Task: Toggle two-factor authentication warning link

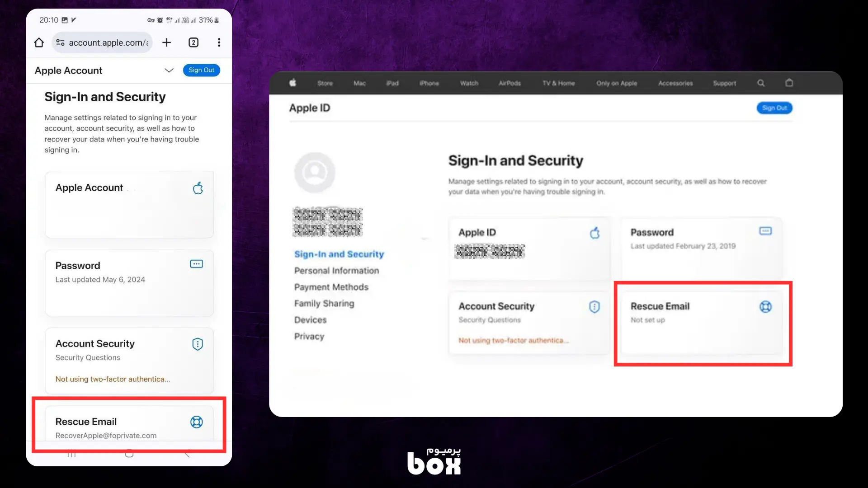Action: coord(112,379)
